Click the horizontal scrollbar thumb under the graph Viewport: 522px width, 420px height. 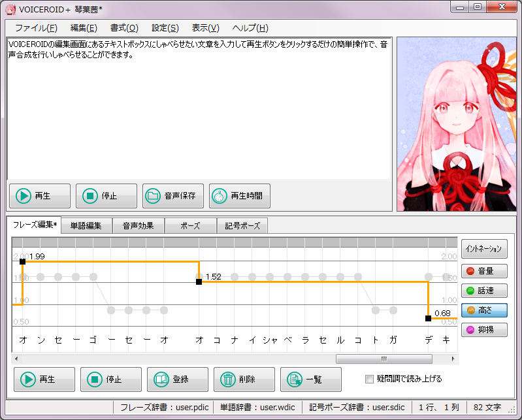[x=384, y=359]
